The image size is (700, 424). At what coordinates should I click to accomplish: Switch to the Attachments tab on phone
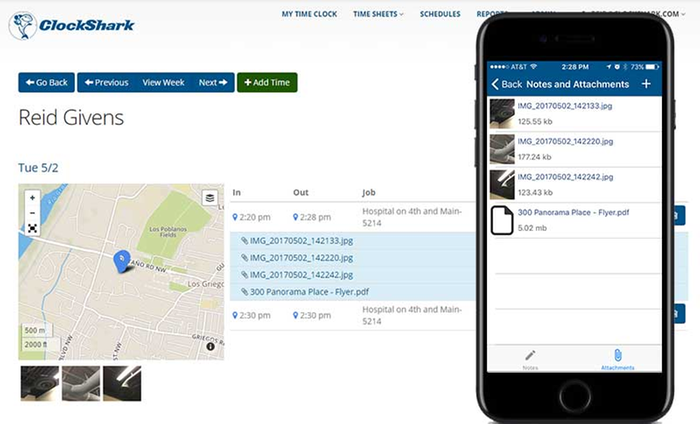(617, 359)
